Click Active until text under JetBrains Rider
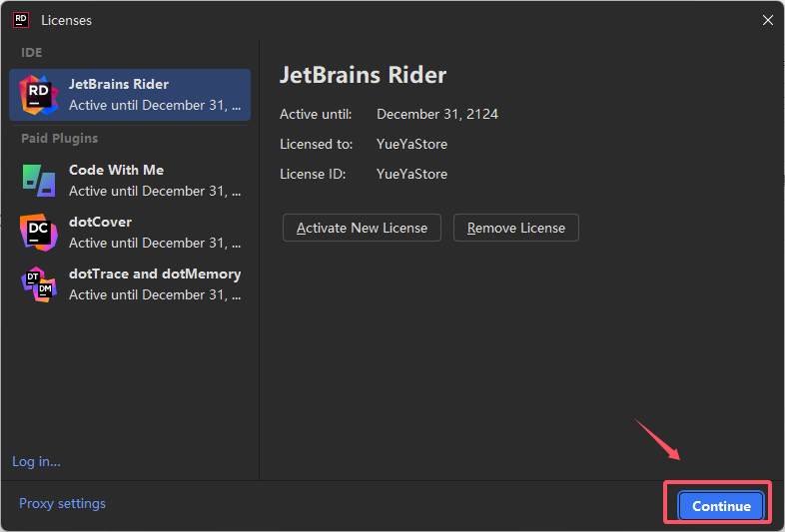Screen dimensions: 785x532 pyautogui.click(x=155, y=106)
